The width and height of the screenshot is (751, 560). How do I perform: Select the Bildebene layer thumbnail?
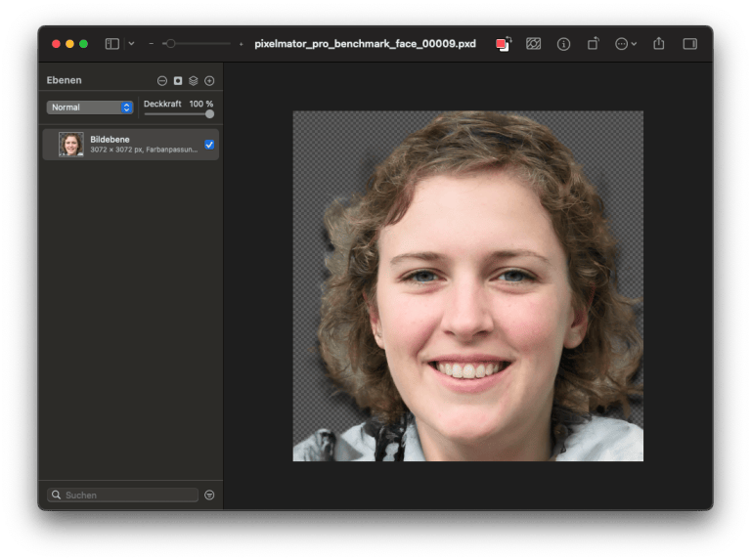pos(70,144)
